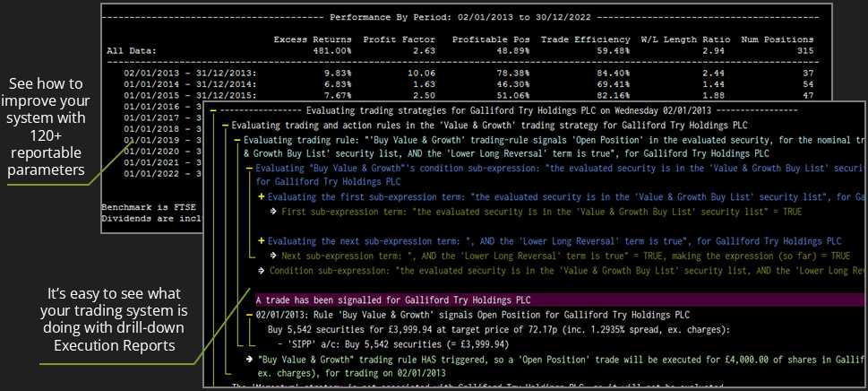The height and width of the screenshot is (391, 868).
Task: Collapse the root 'Evaluating trading strategies' node
Action: coord(212,109)
